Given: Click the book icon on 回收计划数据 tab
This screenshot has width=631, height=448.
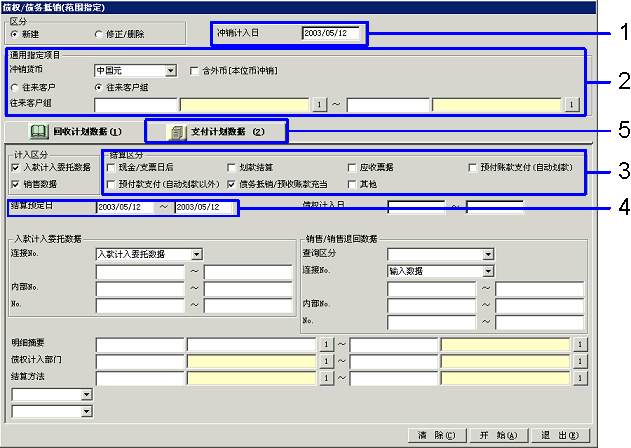Looking at the screenshot, I should [39, 131].
